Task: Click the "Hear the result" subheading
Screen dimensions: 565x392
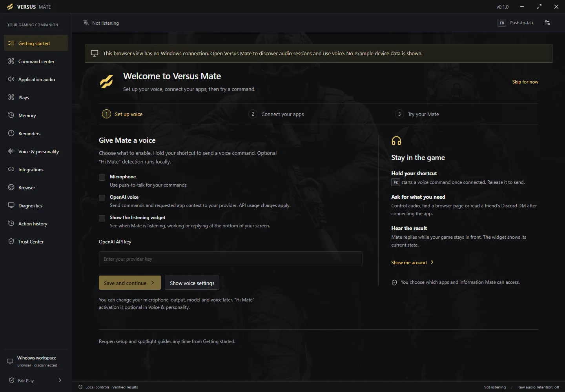Action: tap(409, 228)
